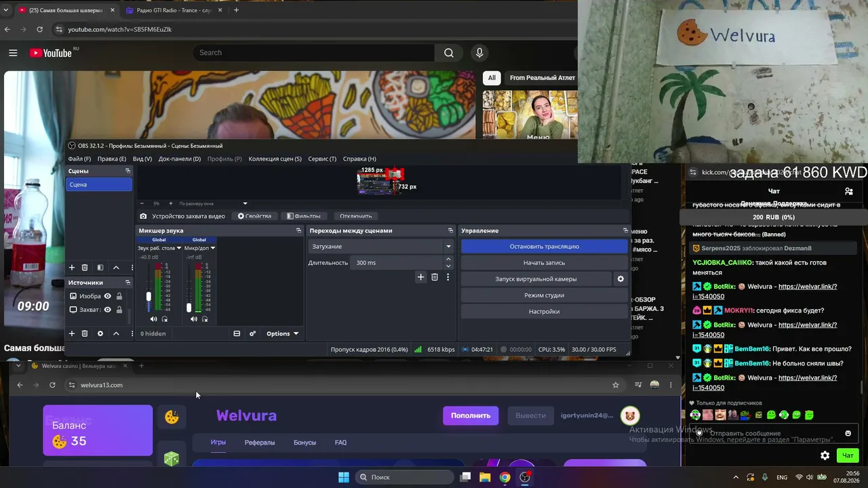The image size is (868, 488).
Task: Switch to Рефералы tab on Welvura
Action: tap(260, 443)
